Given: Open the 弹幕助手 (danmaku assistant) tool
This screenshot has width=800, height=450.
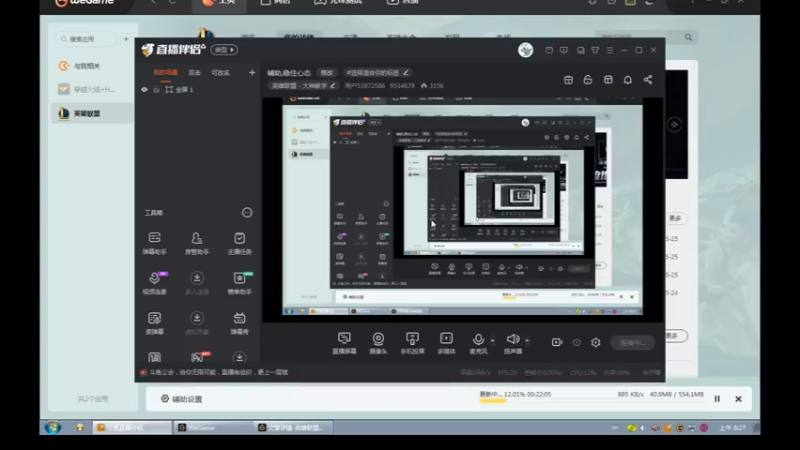Looking at the screenshot, I should pyautogui.click(x=155, y=243).
